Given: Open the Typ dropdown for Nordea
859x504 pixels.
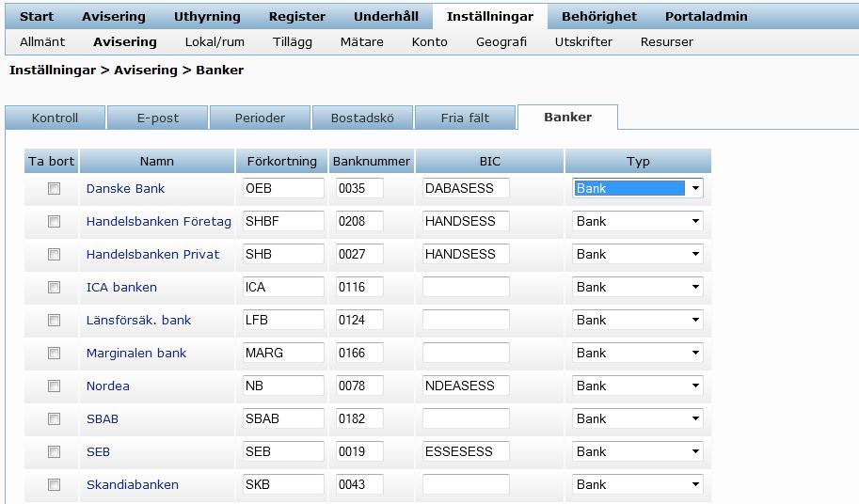Looking at the screenshot, I should pos(638,386).
